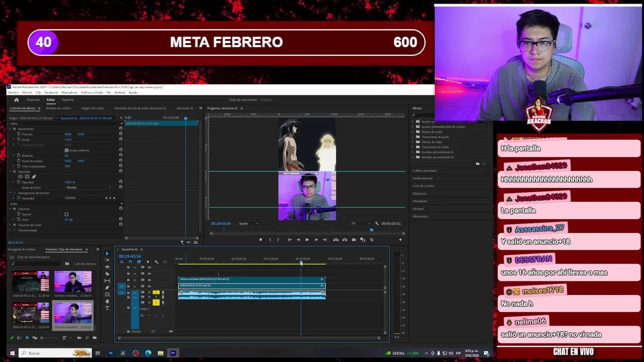Open timeline display settings wrench
644x362 pixels.
[156, 262]
